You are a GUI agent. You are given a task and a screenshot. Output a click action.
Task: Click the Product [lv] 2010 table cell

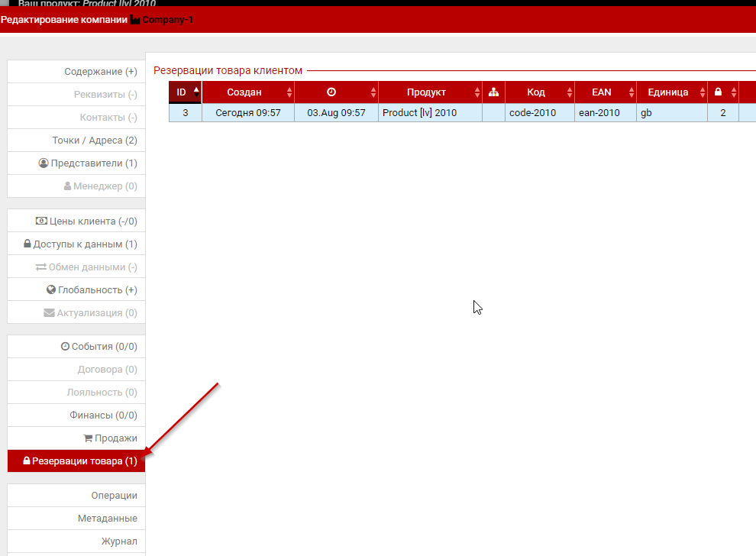[419, 113]
